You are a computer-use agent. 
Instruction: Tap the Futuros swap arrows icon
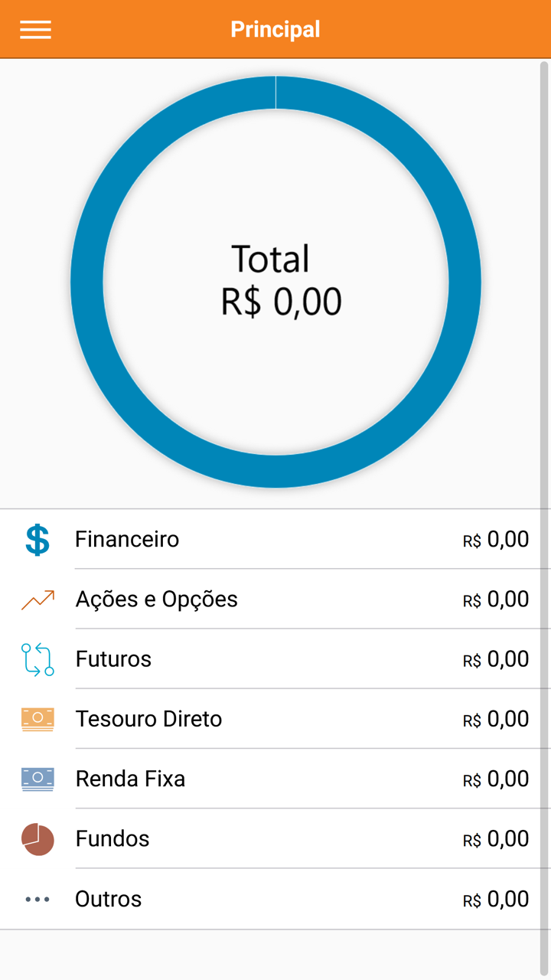37,659
